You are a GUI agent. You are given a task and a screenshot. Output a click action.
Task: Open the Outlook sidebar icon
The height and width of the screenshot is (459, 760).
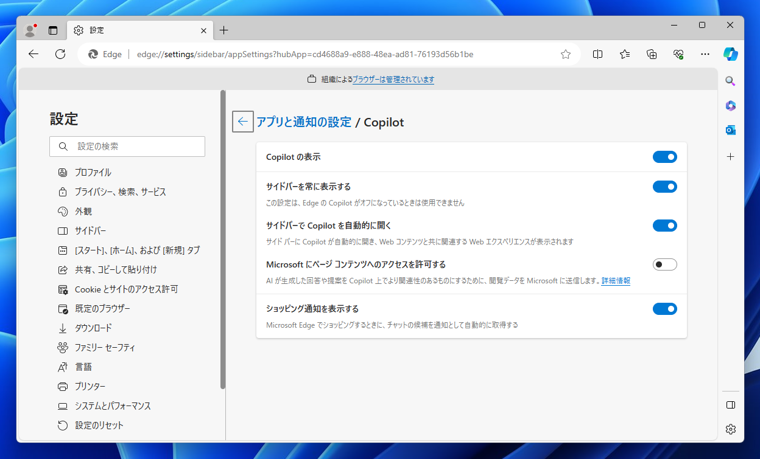[x=730, y=130]
